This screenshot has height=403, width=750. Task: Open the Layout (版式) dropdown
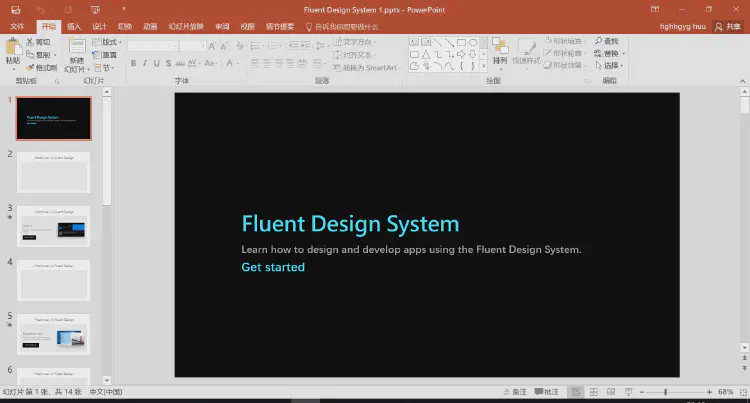109,42
